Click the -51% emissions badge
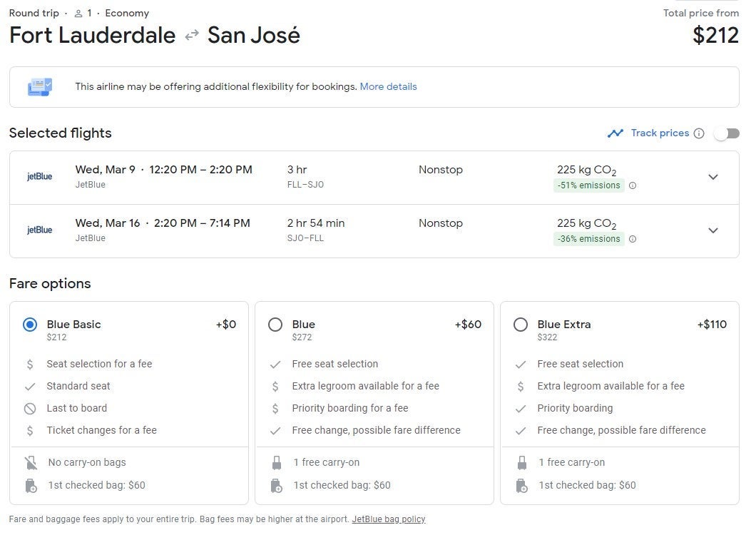The image size is (756, 540). (588, 185)
